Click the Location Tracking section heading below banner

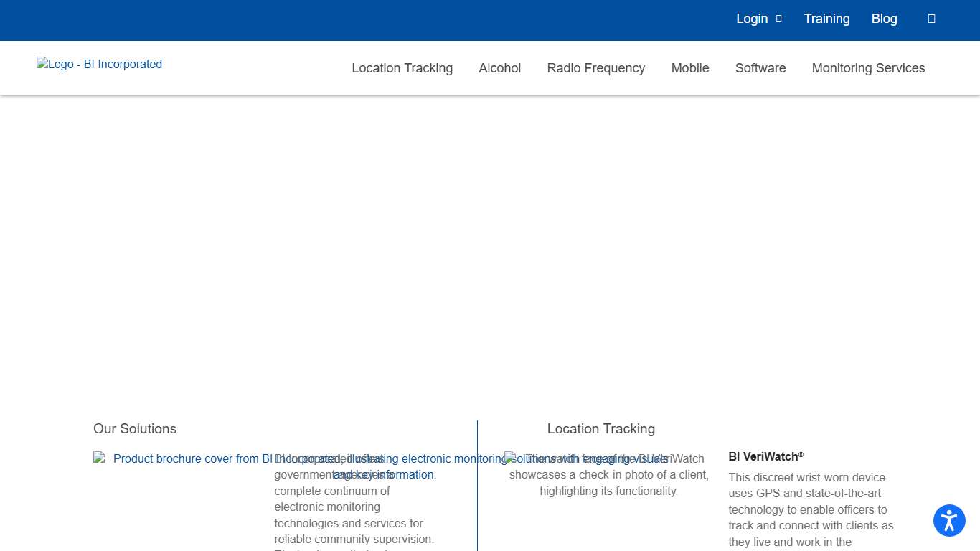[x=600, y=429]
